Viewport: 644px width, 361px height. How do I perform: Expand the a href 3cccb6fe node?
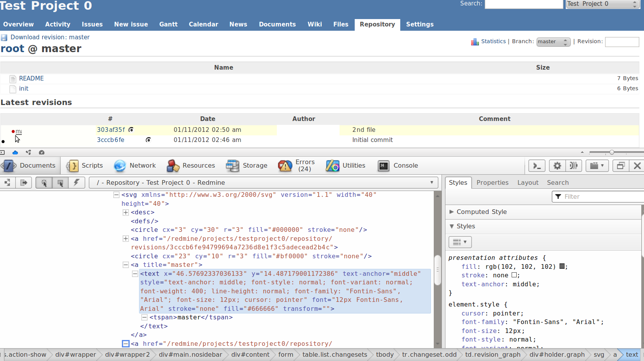tap(125, 238)
